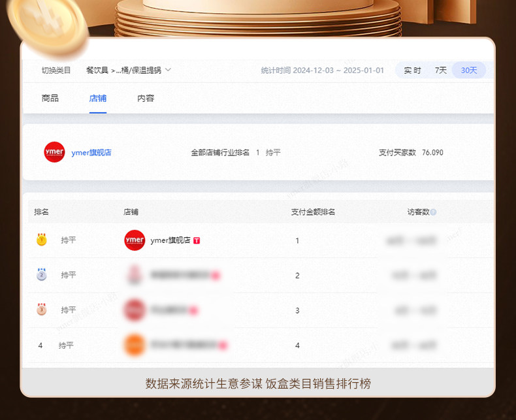516x420 pixels.
Task: Click the ymer logo in the summary card
Action: coord(54,152)
